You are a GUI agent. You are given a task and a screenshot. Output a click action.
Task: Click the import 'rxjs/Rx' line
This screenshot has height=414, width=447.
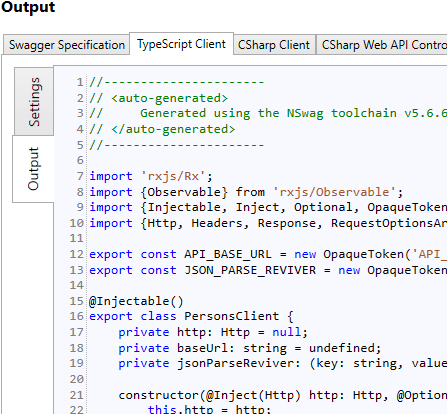tap(151, 176)
